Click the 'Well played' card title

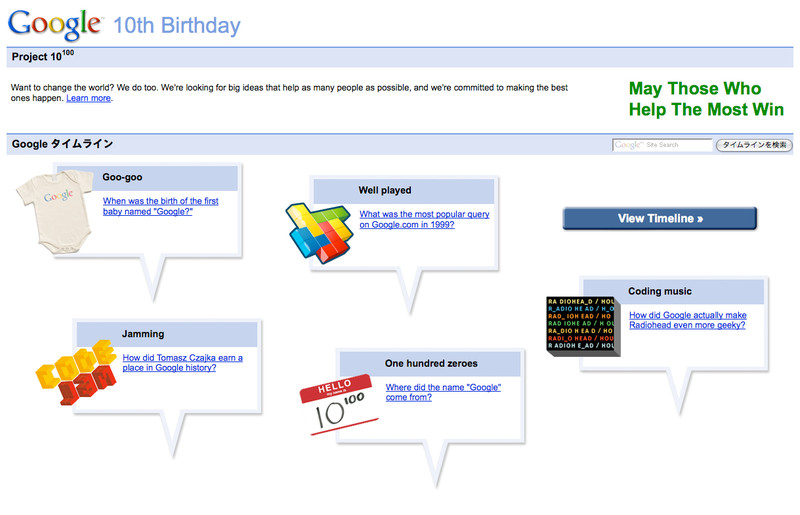pyautogui.click(x=385, y=190)
